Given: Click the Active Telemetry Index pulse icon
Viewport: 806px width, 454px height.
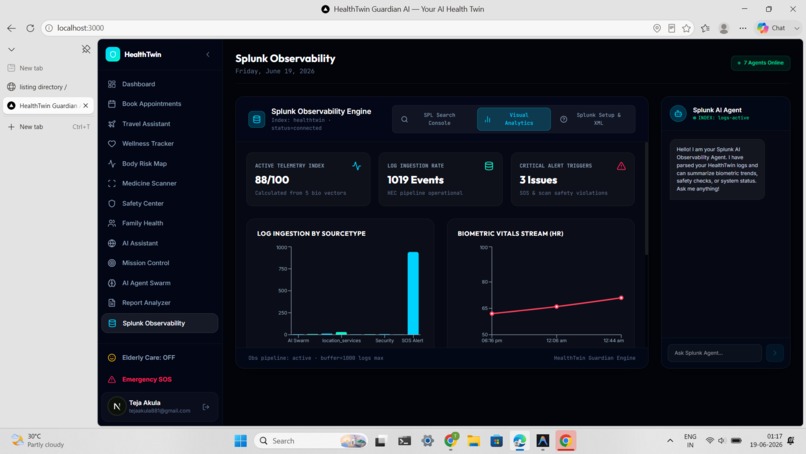Looking at the screenshot, I should click(357, 166).
